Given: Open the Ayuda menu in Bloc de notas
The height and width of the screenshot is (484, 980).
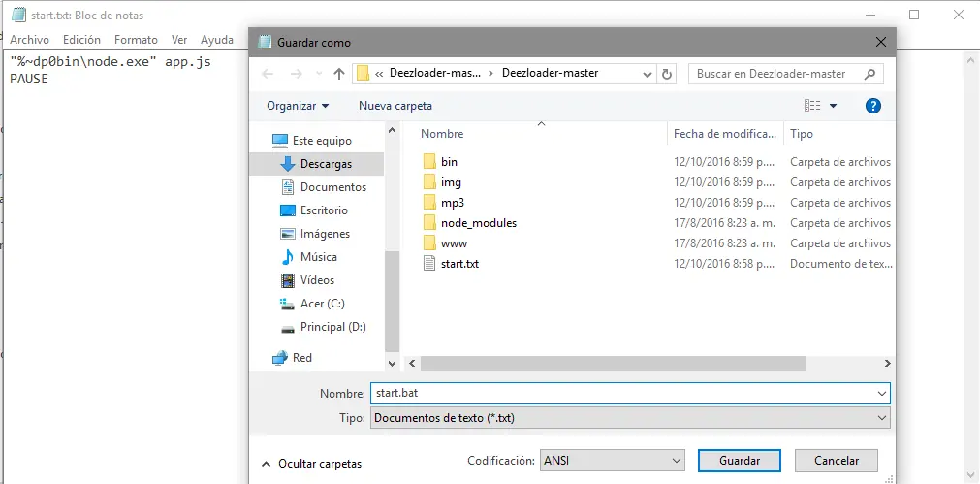Looking at the screenshot, I should [217, 40].
